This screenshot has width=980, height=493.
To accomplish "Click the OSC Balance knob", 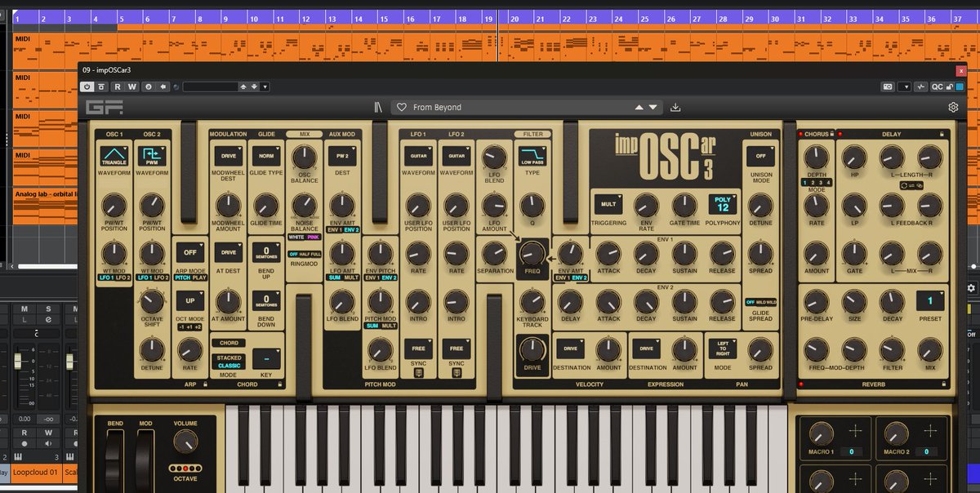I will click(x=304, y=156).
